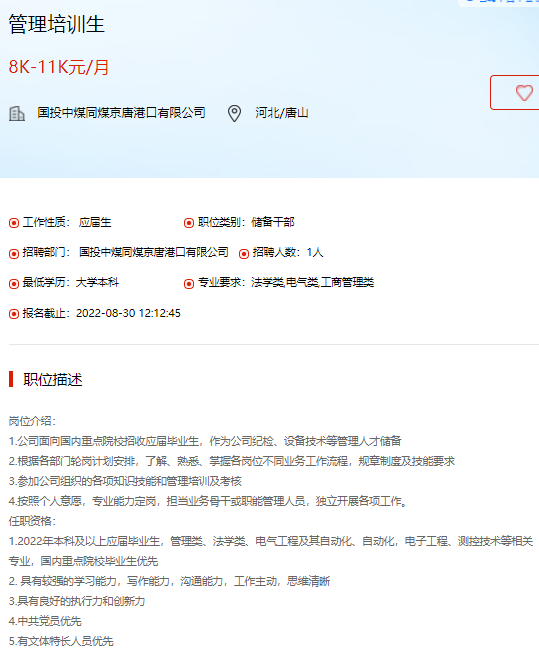Click the location pin icon

234,113
